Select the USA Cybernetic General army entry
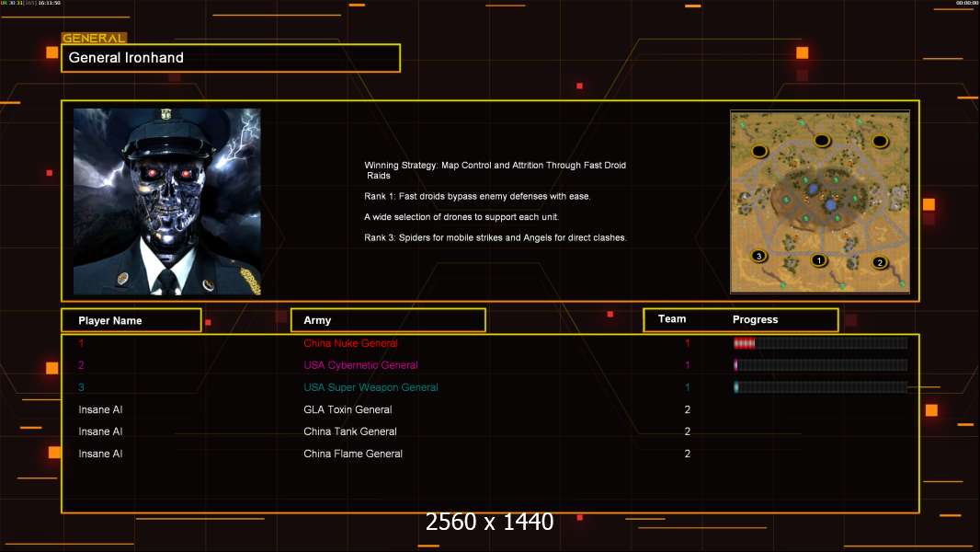 point(360,365)
